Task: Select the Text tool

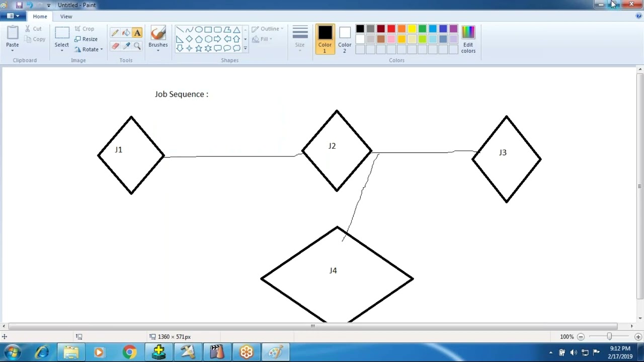Action: (137, 33)
